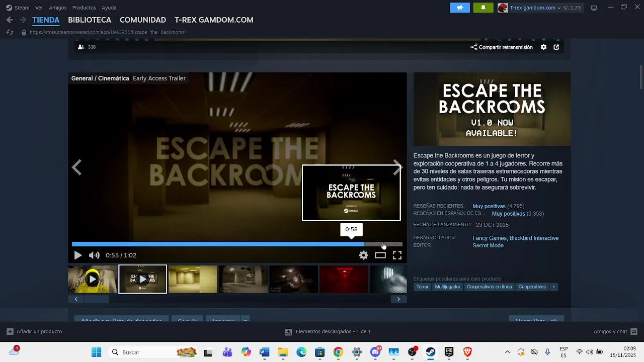Open recent reviews Muy positivas link
This screenshot has height=362, width=644.
(489, 206)
